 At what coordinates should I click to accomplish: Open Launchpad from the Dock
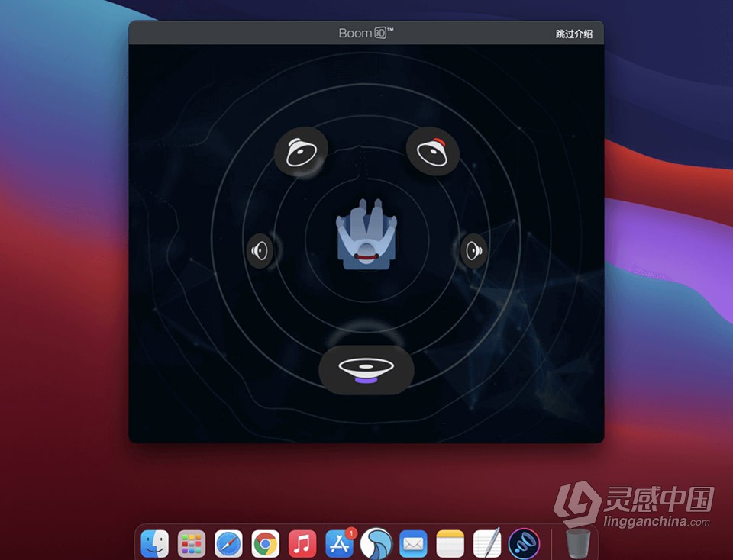tap(192, 544)
